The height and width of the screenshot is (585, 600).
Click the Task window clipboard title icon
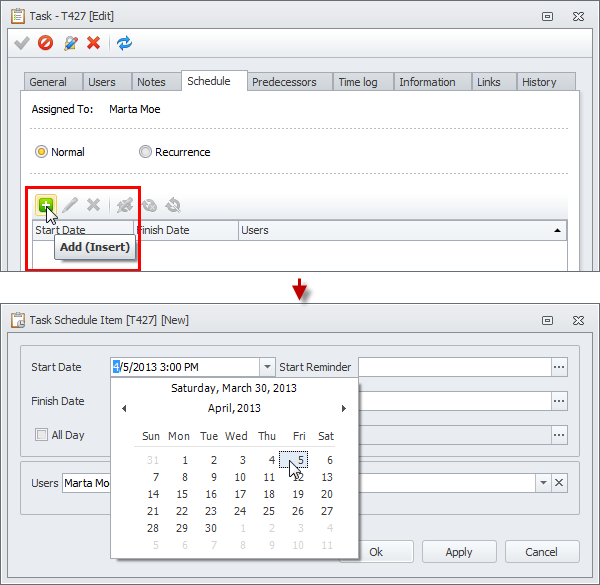pos(18,16)
